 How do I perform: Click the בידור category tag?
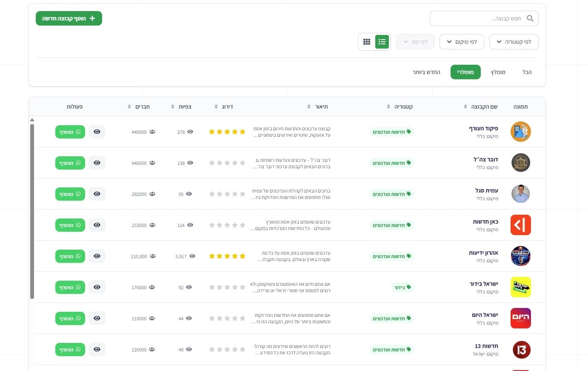tap(402, 288)
